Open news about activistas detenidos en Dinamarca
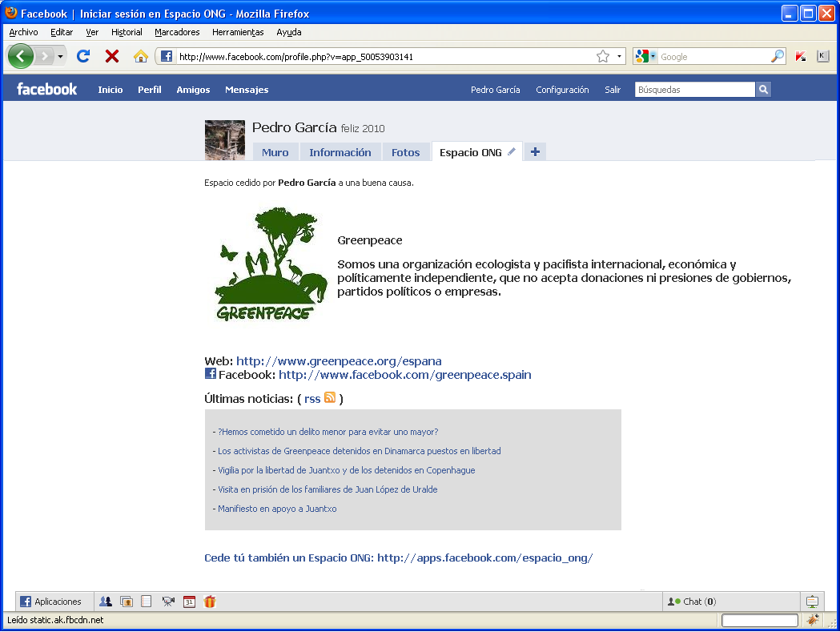 pos(359,451)
